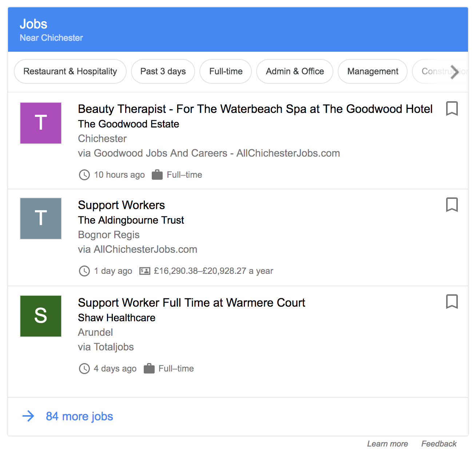Click the Feedback link
The image size is (476, 456).
(x=439, y=444)
